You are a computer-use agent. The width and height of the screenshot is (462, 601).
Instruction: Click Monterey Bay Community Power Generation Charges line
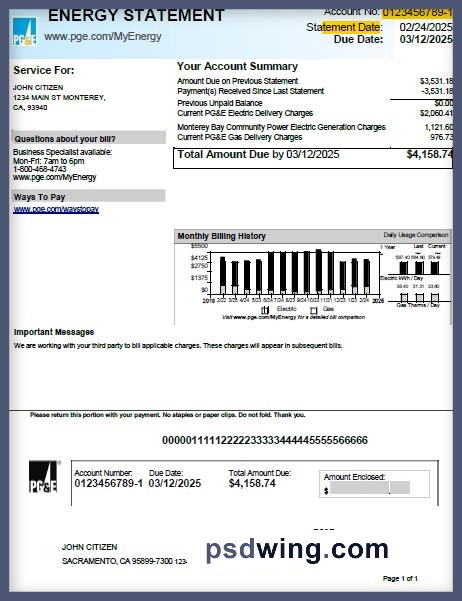(281, 127)
